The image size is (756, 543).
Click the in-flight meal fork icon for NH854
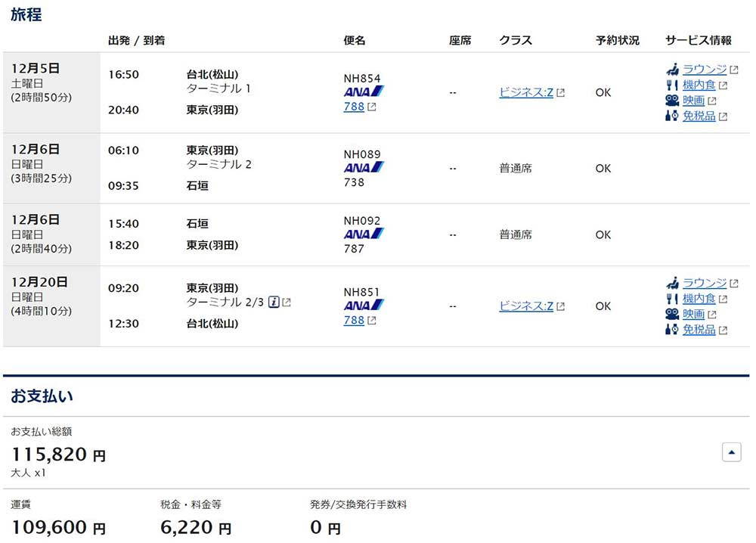click(x=670, y=85)
